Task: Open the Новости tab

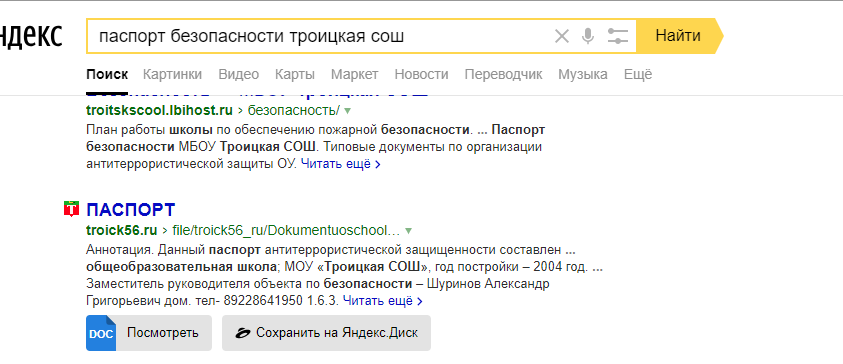Action: tap(422, 74)
